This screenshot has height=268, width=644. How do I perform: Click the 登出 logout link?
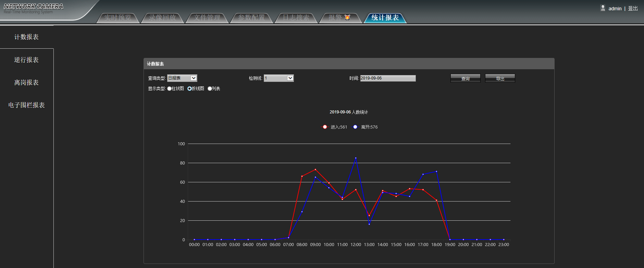coord(633,9)
